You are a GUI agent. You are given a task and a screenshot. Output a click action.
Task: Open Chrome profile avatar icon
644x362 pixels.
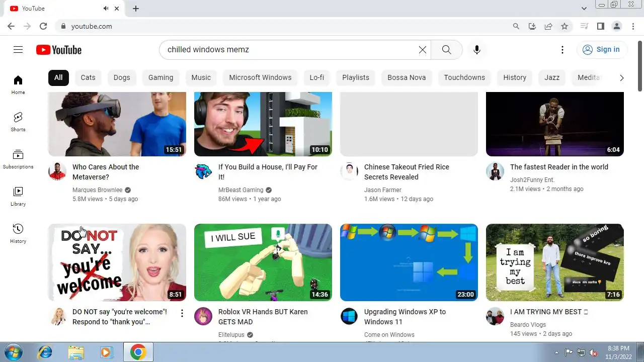616,26
